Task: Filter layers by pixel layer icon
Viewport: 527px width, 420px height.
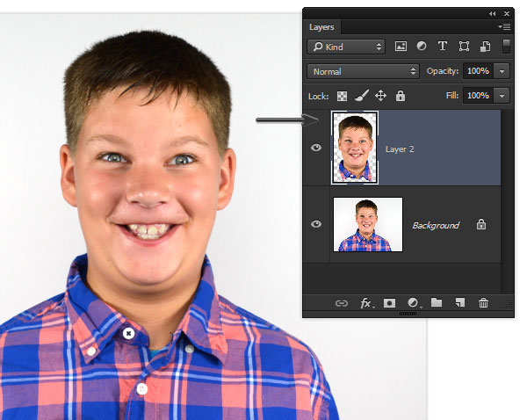Action: pos(401,46)
